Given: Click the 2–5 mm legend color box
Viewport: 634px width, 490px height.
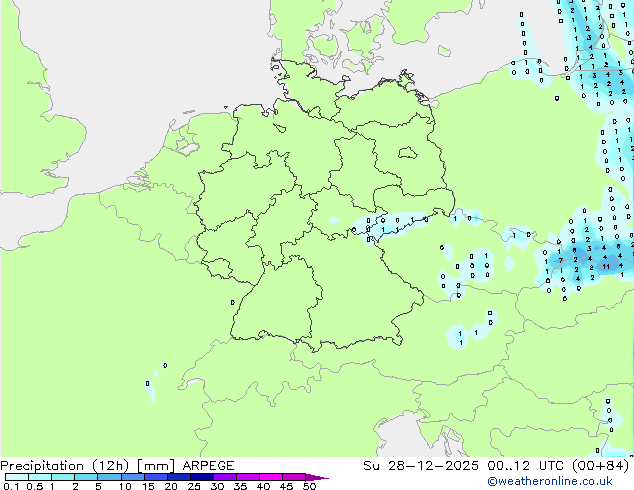Looking at the screenshot, I should 86,477.
